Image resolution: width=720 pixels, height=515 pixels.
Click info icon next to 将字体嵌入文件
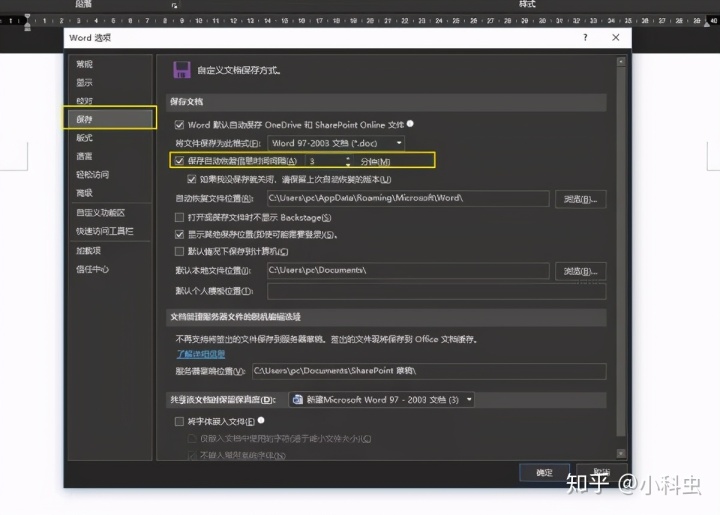[261, 420]
